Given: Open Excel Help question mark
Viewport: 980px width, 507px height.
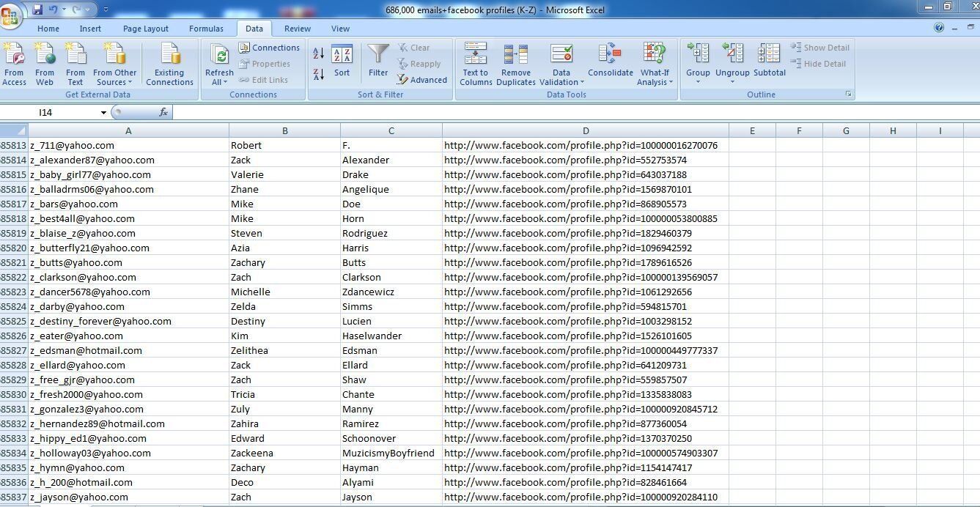Looking at the screenshot, I should [939, 28].
